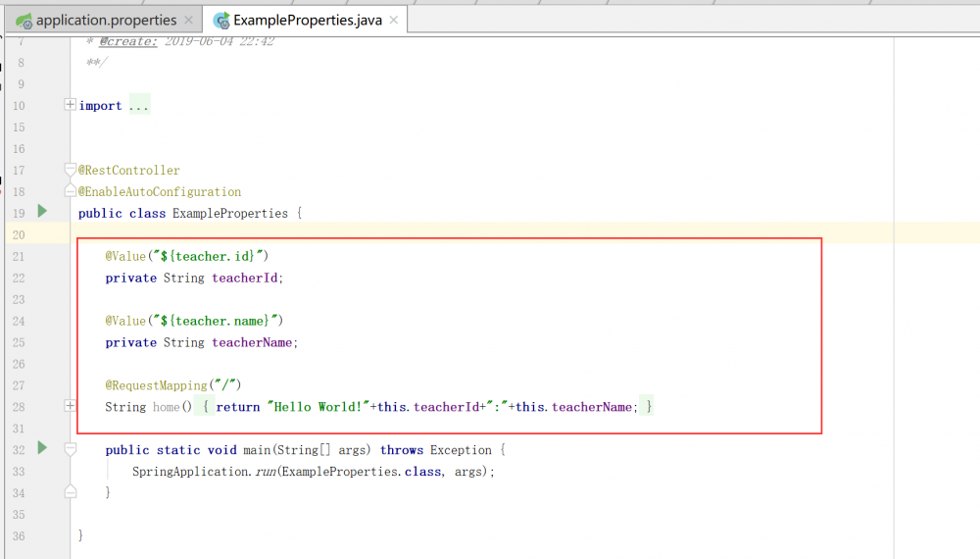Run main method using the gutter arrow
This screenshot has width=980, height=559.
(42, 448)
